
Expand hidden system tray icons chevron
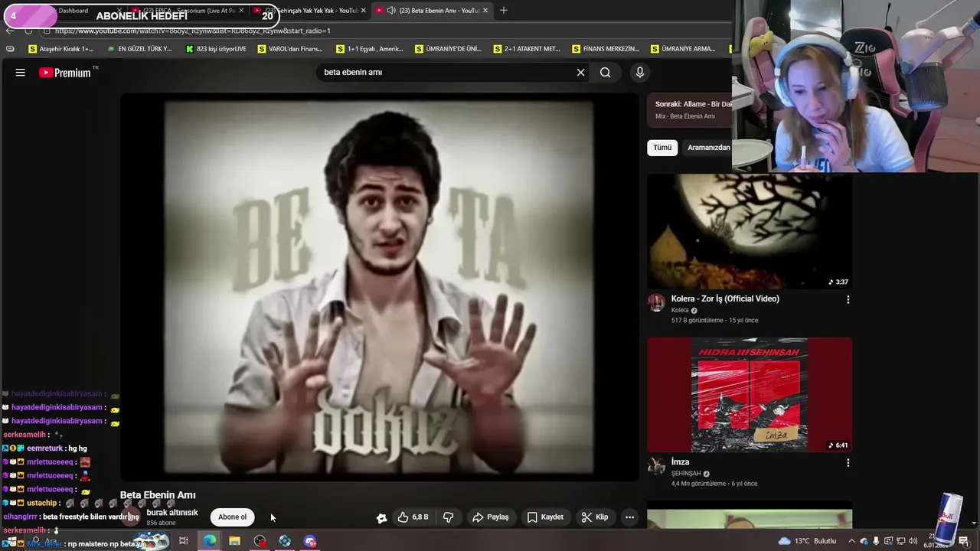click(851, 541)
